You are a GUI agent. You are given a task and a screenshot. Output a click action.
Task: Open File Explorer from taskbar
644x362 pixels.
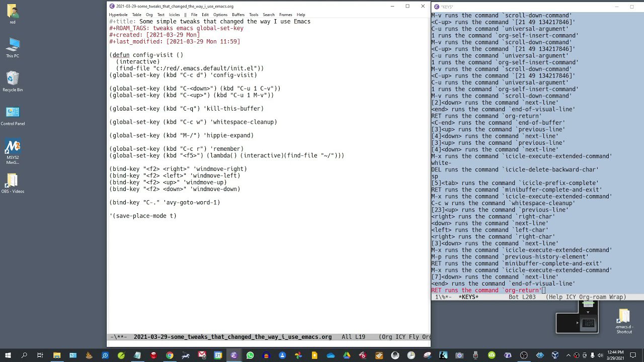(57, 355)
